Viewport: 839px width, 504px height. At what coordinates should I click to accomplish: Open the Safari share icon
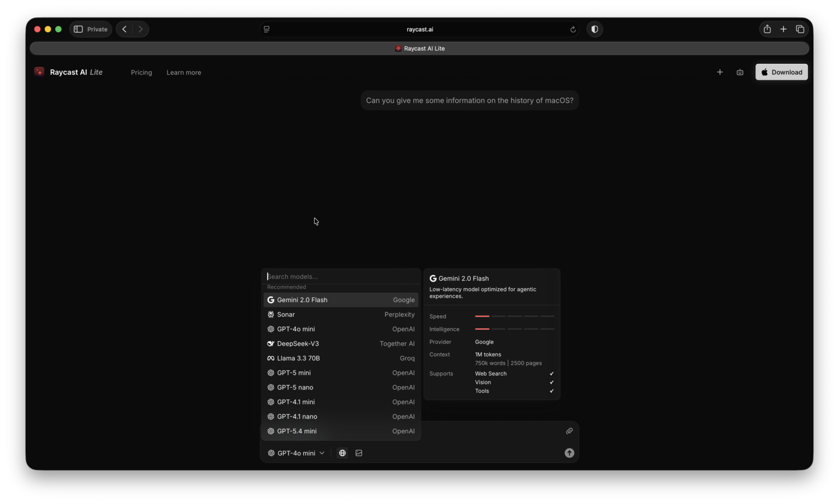pos(767,29)
